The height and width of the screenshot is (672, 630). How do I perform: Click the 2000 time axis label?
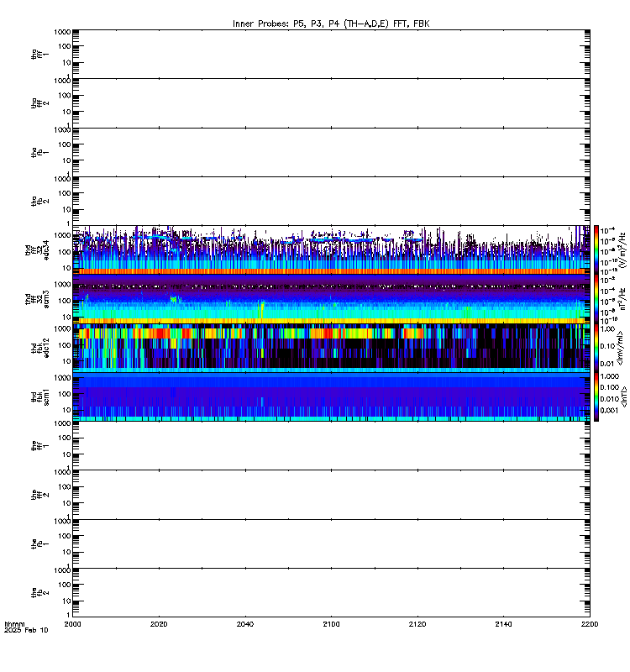(x=72, y=624)
